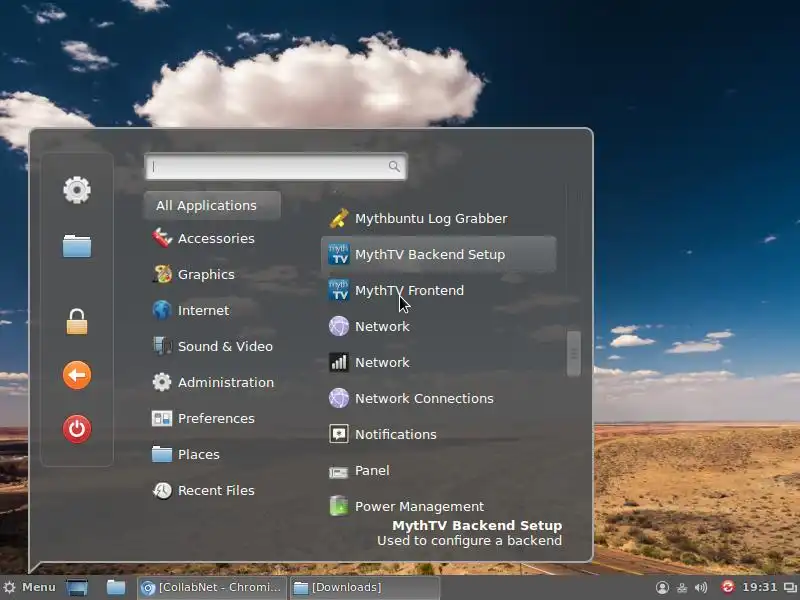The width and height of the screenshot is (800, 600).
Task: Click the show desktop icon beside Menu
Action: (77, 588)
